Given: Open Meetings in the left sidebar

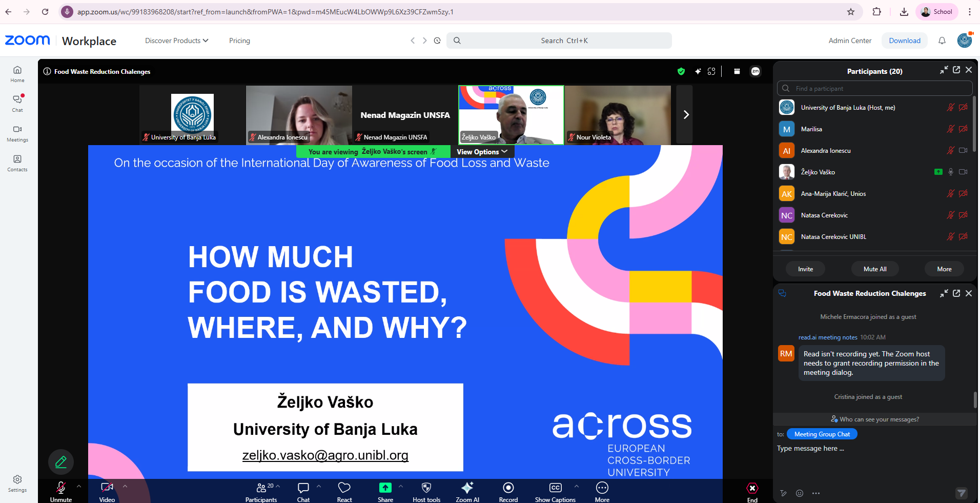Looking at the screenshot, I should (x=17, y=133).
